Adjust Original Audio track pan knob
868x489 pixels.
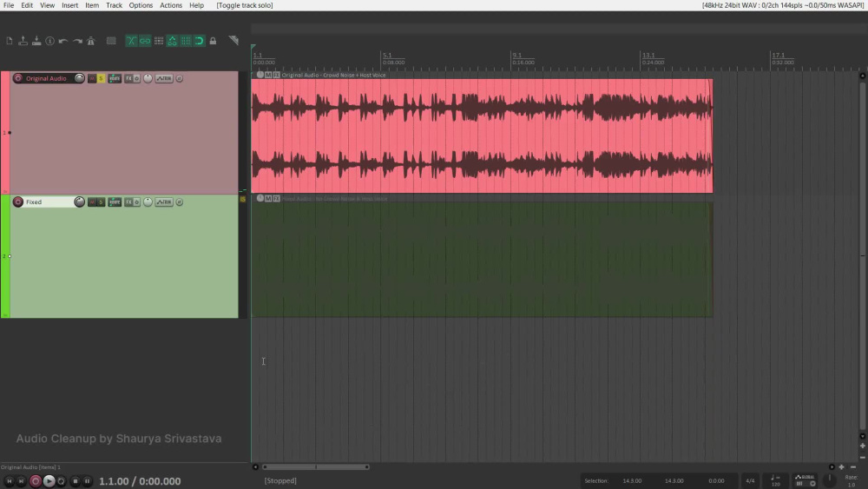click(x=148, y=79)
